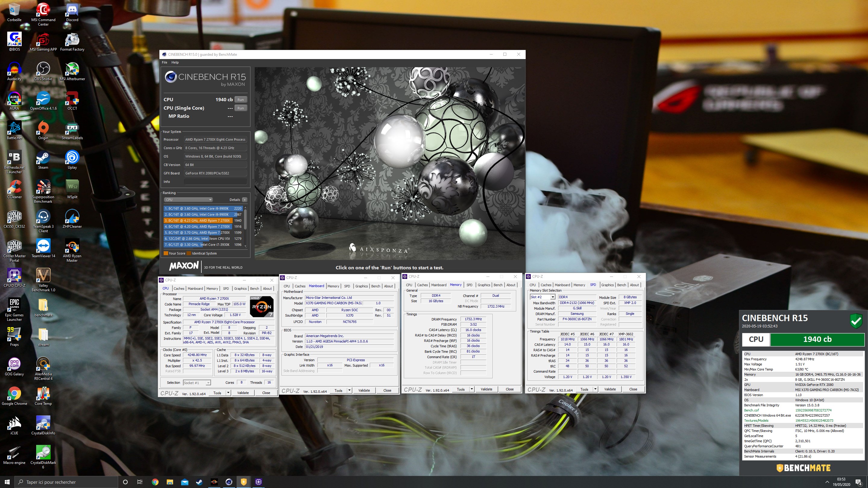The height and width of the screenshot is (488, 868).
Task: Click Validate in first CPU-Z window
Action: 243,393
